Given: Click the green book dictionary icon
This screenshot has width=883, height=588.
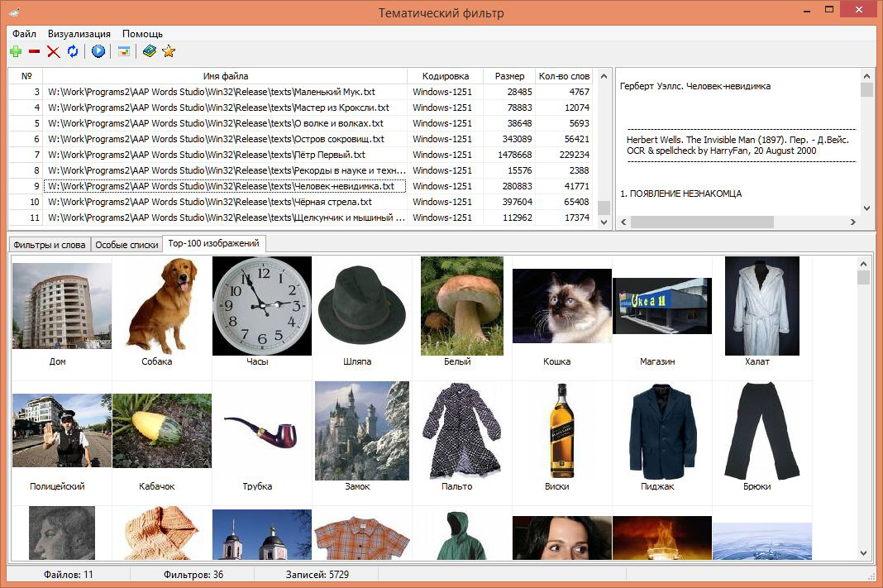Looking at the screenshot, I should tap(149, 51).
